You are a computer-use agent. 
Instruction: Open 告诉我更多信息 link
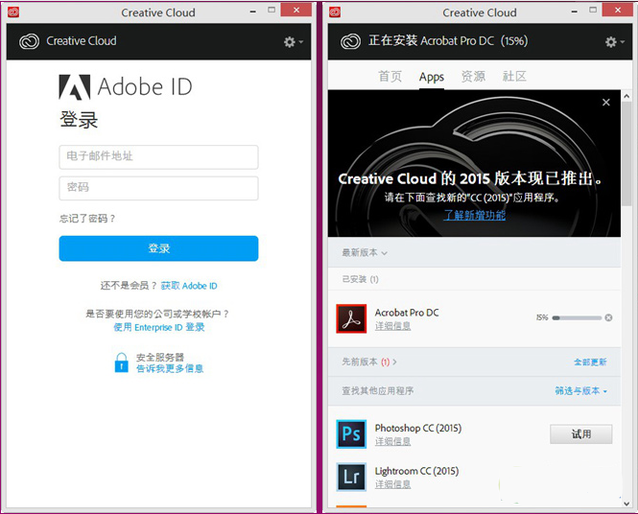tap(170, 368)
